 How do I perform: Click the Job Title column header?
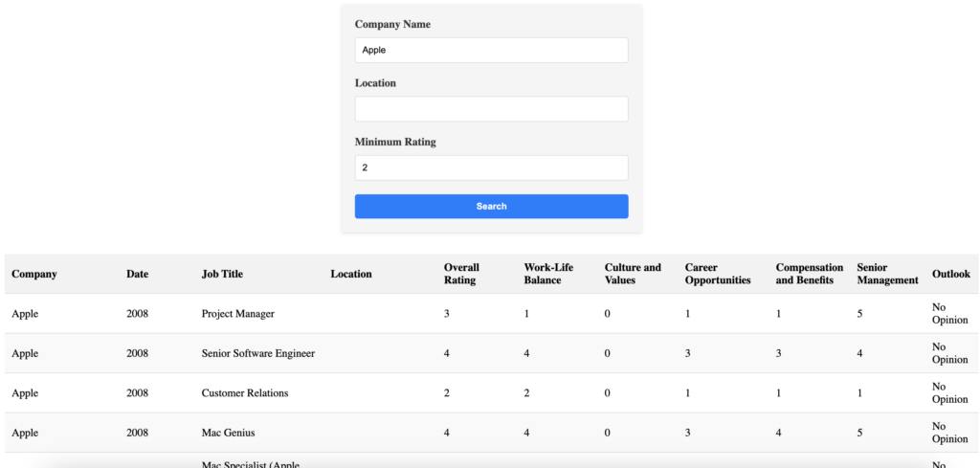pyautogui.click(x=222, y=274)
